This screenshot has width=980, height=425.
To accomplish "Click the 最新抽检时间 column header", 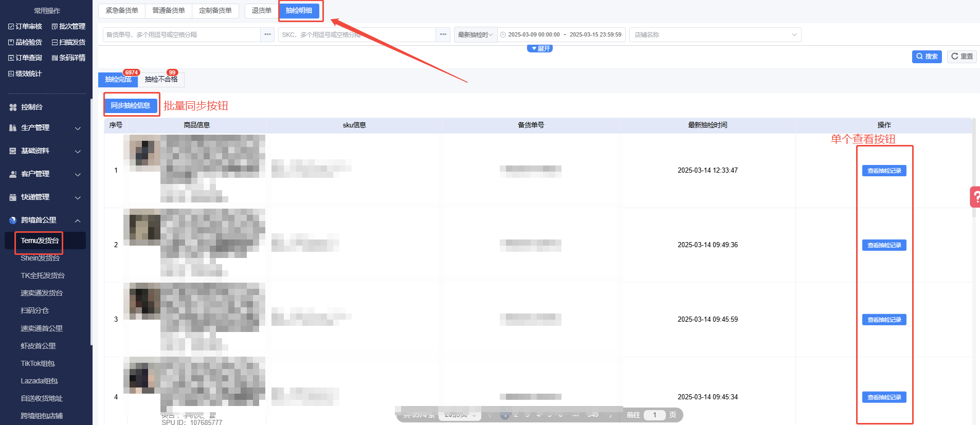I will [707, 125].
